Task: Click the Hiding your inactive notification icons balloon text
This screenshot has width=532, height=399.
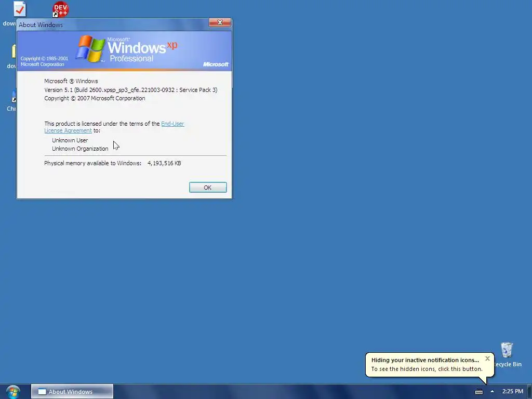Action: tap(425, 360)
